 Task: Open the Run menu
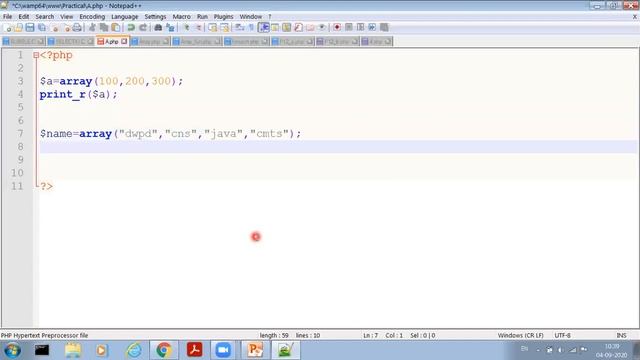click(202, 17)
